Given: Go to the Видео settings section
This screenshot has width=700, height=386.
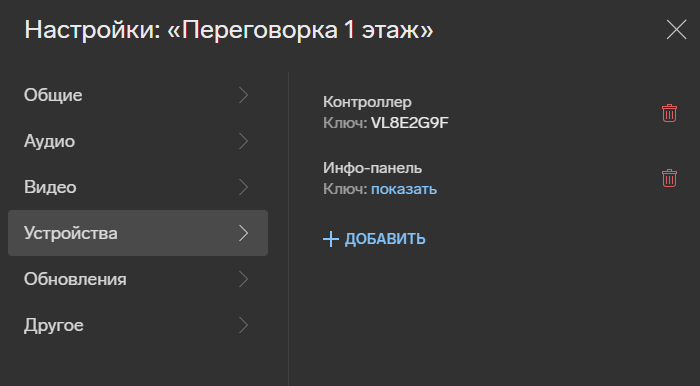Looking at the screenshot, I should [138, 187].
